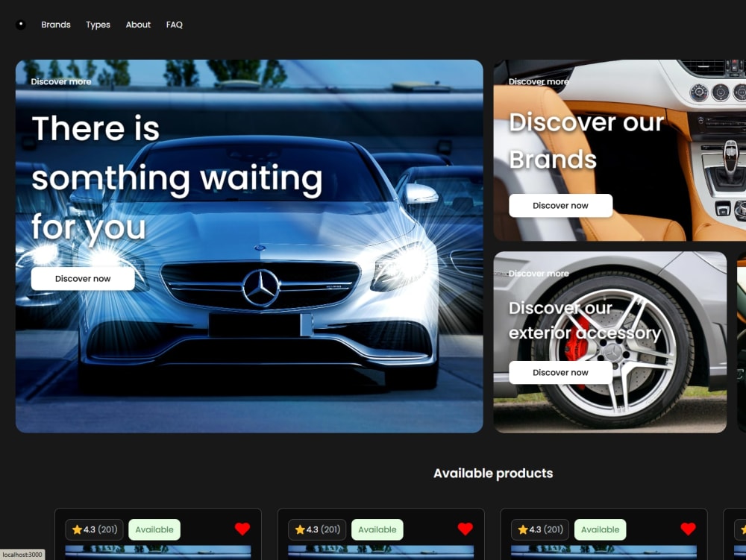Open the first product's car thumbnail

click(158, 553)
